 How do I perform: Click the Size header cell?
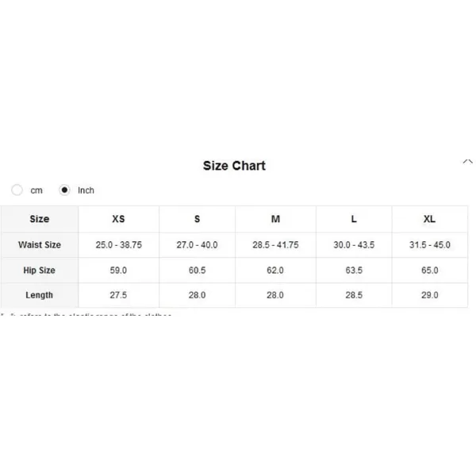[x=40, y=219]
